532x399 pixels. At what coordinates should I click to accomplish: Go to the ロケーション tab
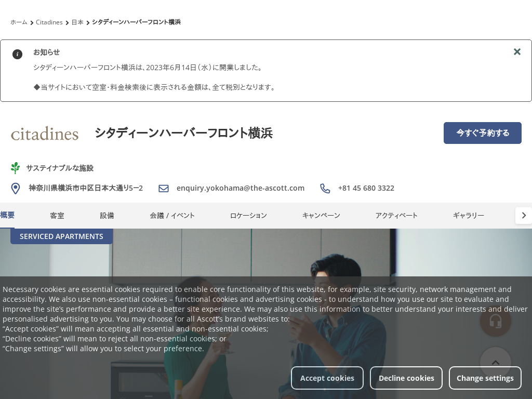tap(248, 216)
